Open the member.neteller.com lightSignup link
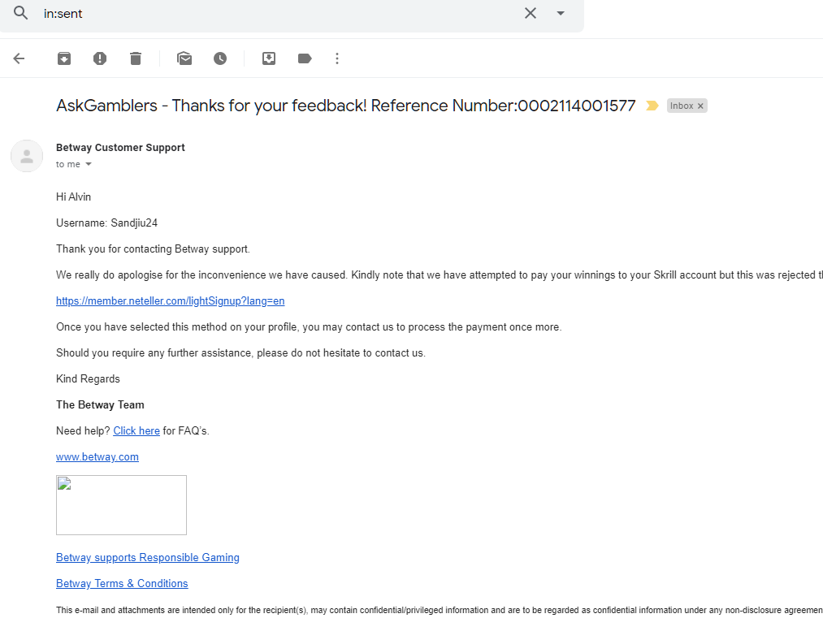 (x=170, y=300)
